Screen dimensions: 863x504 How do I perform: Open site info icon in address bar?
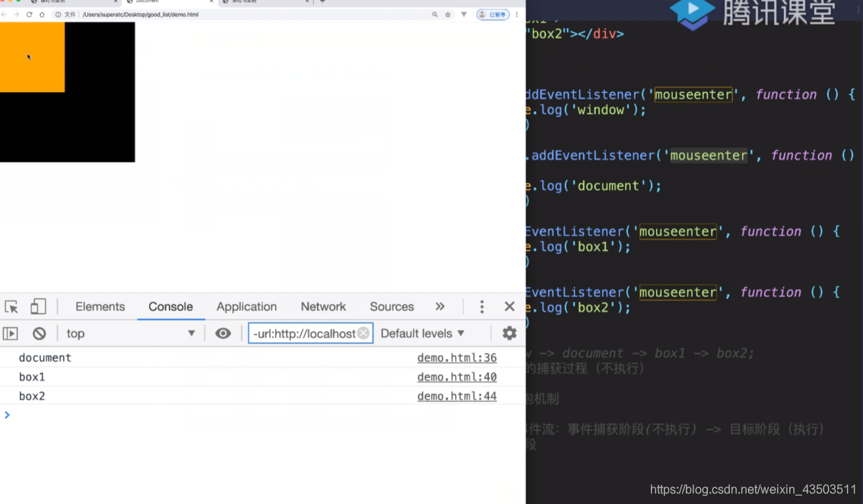click(x=58, y=14)
